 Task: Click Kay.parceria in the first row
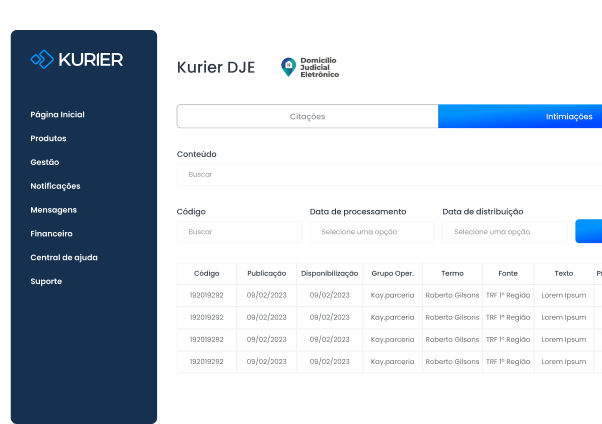tap(392, 295)
